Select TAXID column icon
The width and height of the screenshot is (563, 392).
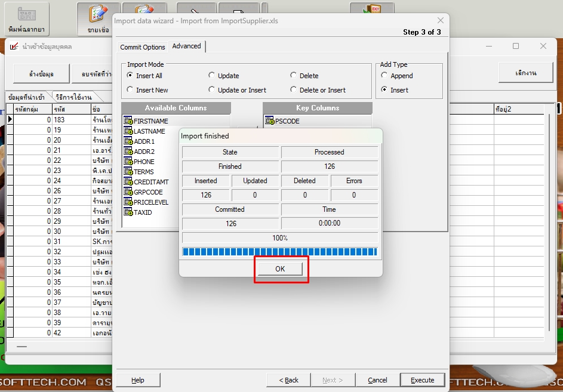coord(128,212)
